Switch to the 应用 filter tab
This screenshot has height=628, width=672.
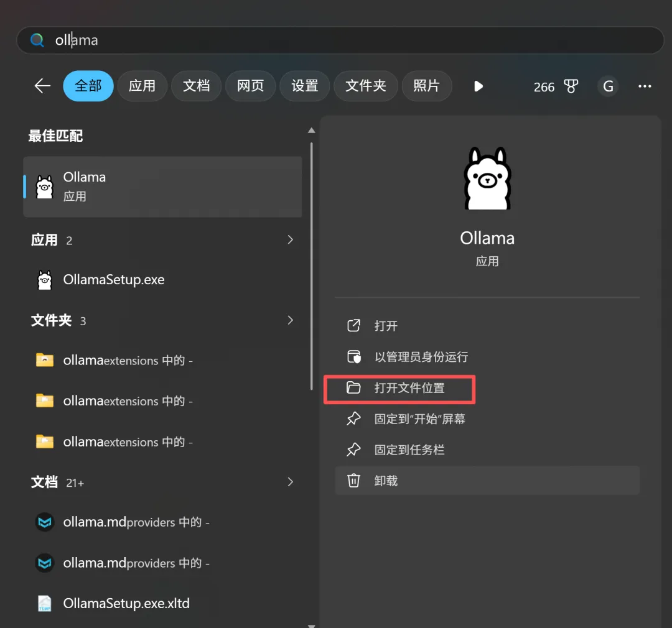click(142, 86)
